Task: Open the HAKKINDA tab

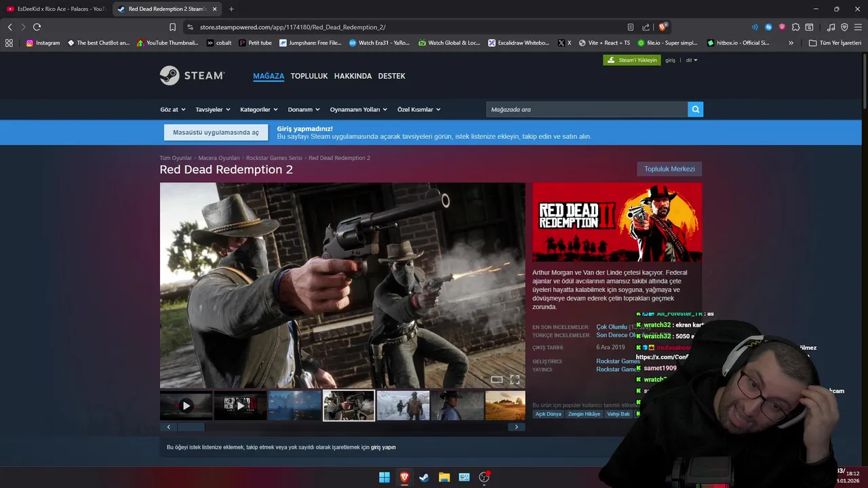Action: pyautogui.click(x=353, y=76)
